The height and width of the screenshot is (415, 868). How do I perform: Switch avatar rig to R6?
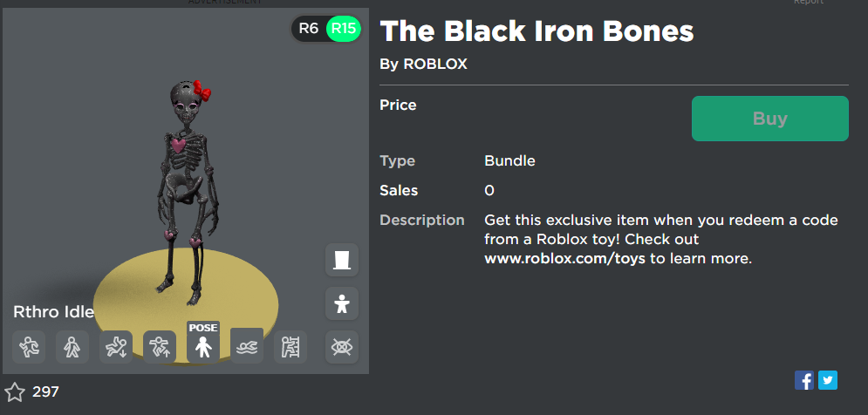(x=309, y=28)
